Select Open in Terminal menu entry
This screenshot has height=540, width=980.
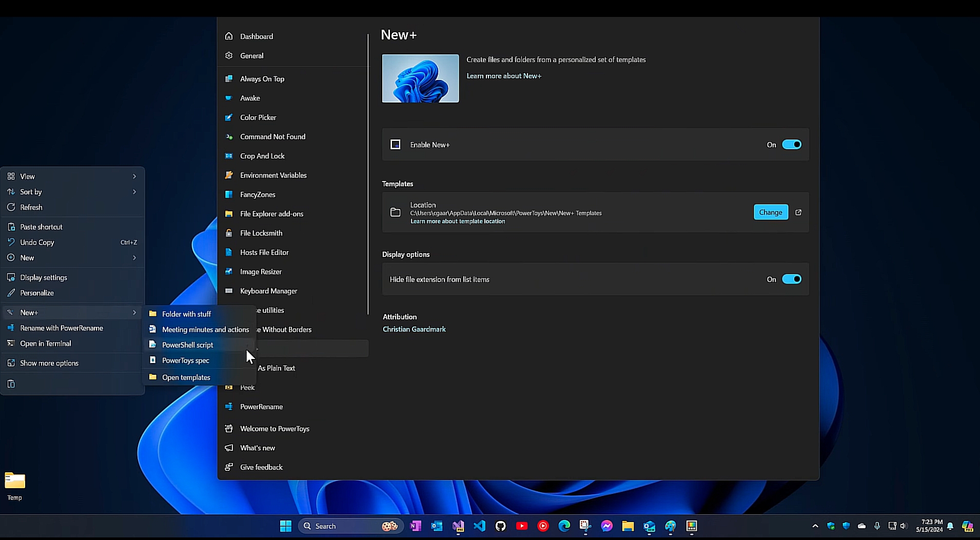click(x=72, y=344)
